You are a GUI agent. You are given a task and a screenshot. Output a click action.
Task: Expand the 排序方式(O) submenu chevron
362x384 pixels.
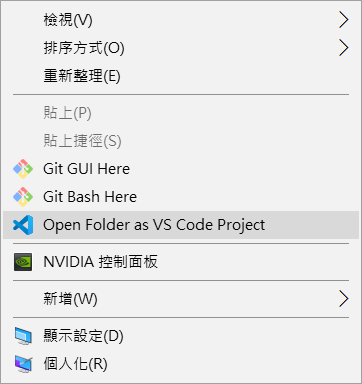coord(344,48)
